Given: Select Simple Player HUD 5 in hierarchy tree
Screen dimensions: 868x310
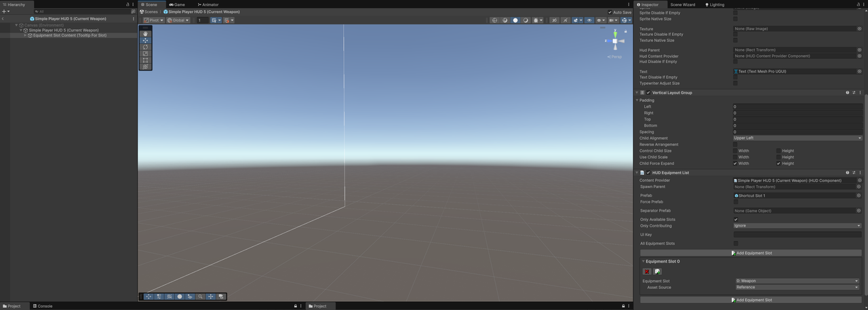Looking at the screenshot, I should click(63, 30).
